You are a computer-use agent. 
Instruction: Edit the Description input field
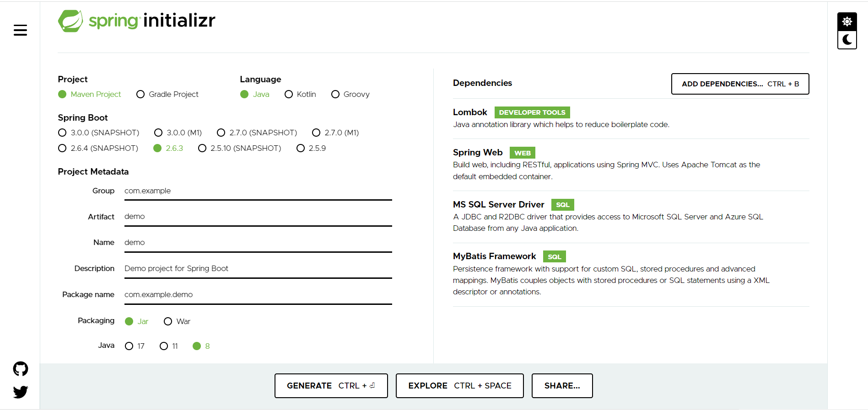pyautogui.click(x=258, y=269)
